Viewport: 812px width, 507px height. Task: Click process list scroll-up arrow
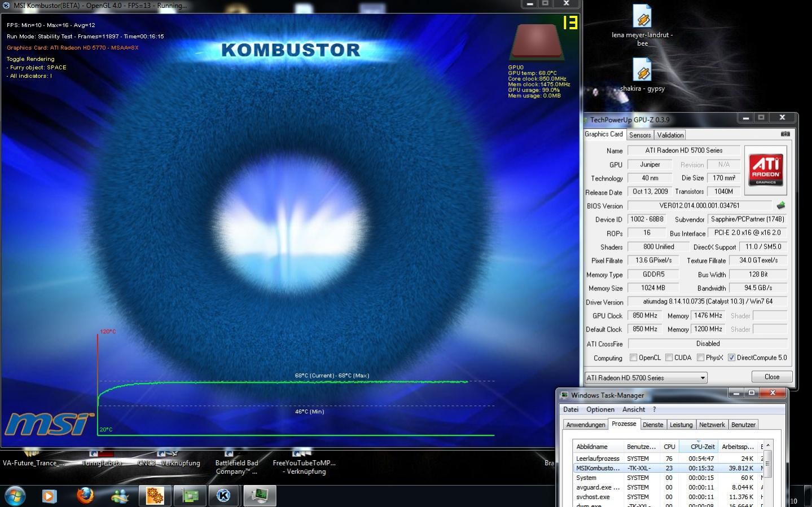[768, 446]
